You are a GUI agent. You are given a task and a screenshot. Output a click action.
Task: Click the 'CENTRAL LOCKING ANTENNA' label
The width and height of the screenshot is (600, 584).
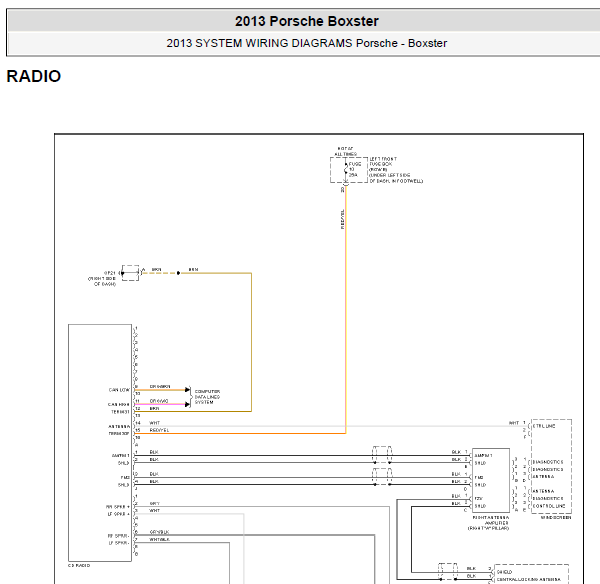coord(529,579)
